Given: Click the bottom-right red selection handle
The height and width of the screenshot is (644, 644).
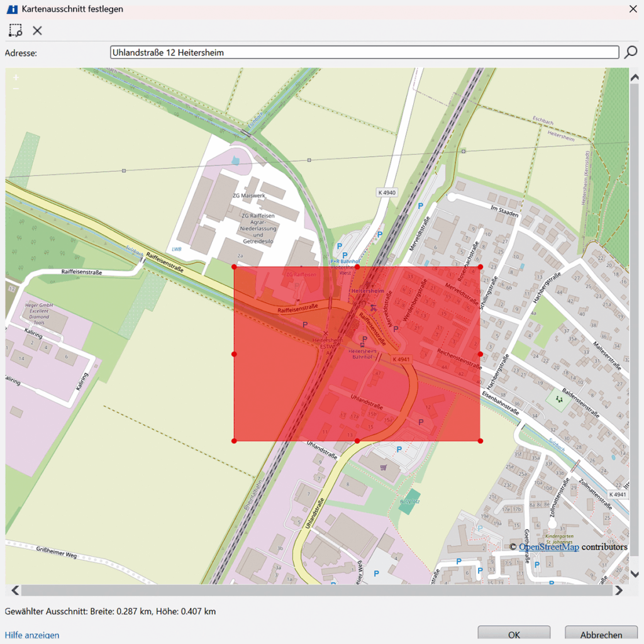Looking at the screenshot, I should (x=480, y=441).
